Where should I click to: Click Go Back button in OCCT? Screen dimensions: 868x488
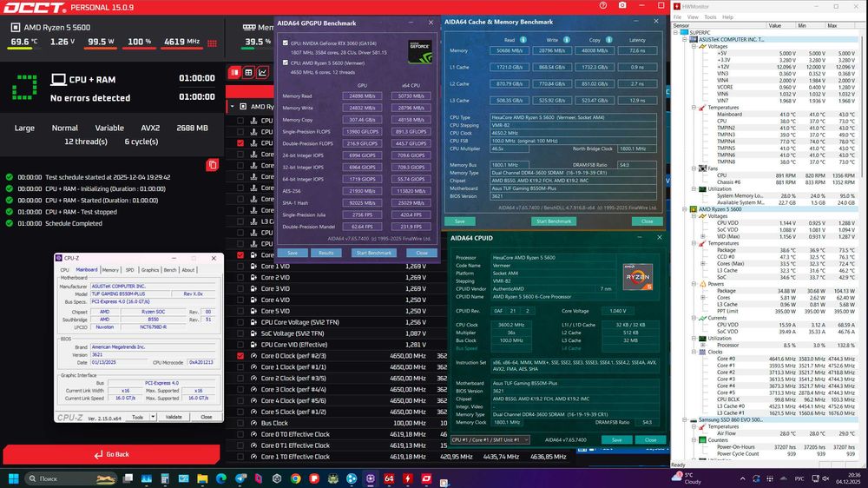[x=111, y=454]
